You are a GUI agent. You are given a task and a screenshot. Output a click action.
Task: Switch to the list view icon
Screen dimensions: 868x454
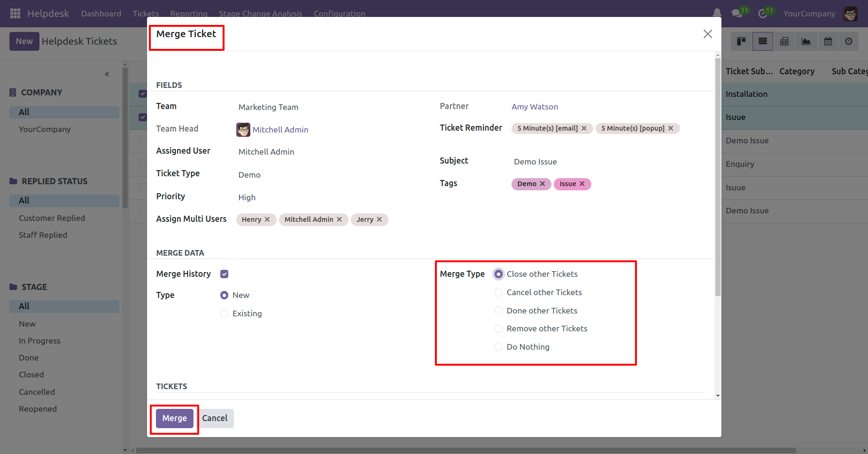coord(763,41)
